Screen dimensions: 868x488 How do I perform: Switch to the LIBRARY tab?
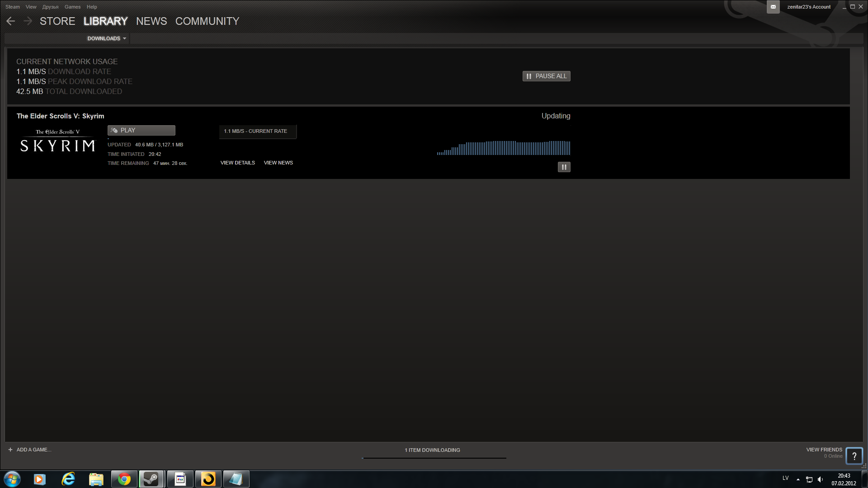[106, 21]
